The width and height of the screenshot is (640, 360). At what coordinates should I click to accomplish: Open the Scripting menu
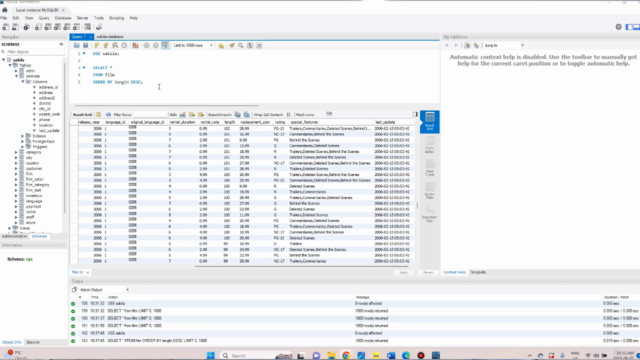[x=116, y=18]
